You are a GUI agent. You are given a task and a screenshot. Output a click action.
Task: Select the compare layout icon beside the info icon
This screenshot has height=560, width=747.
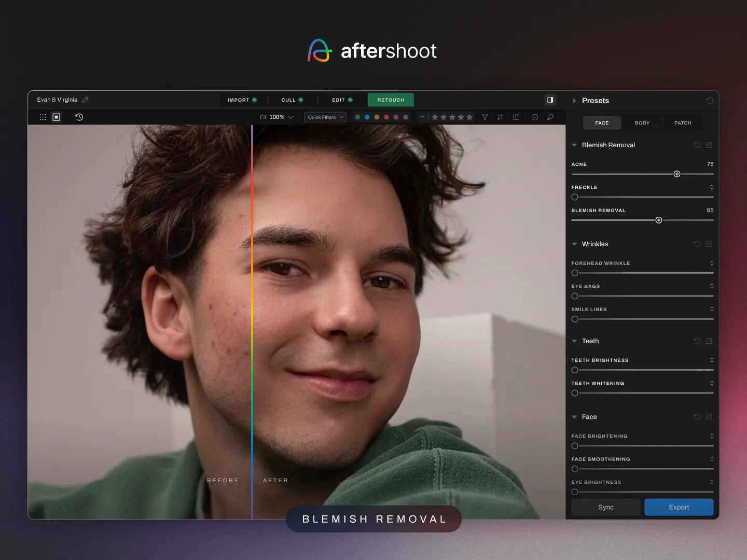[515, 117]
